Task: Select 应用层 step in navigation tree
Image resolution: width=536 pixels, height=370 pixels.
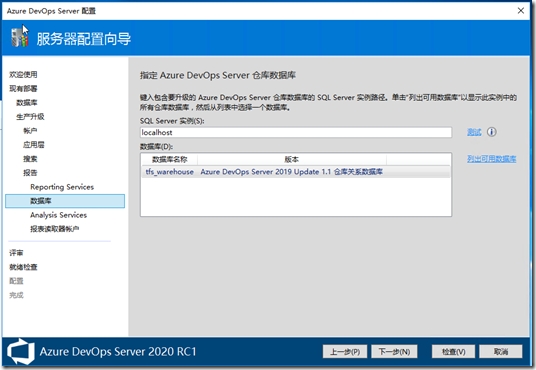Action: coord(34,145)
